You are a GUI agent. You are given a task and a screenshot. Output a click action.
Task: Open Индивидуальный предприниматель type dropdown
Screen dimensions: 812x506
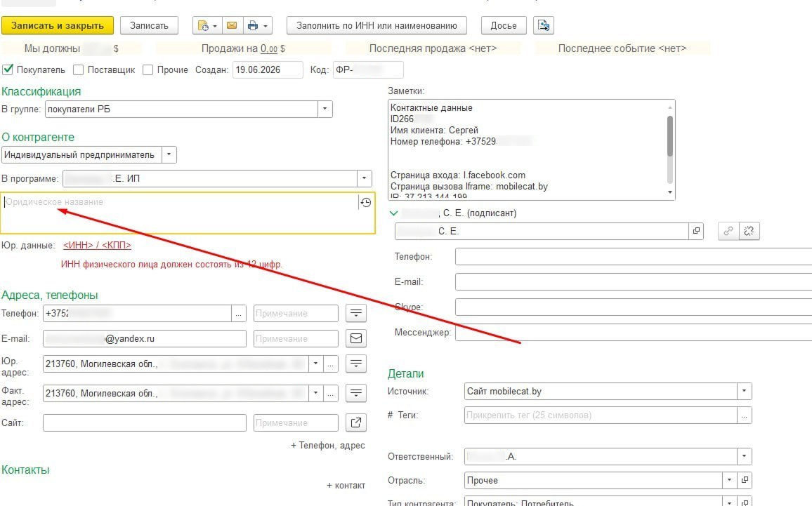click(x=169, y=154)
